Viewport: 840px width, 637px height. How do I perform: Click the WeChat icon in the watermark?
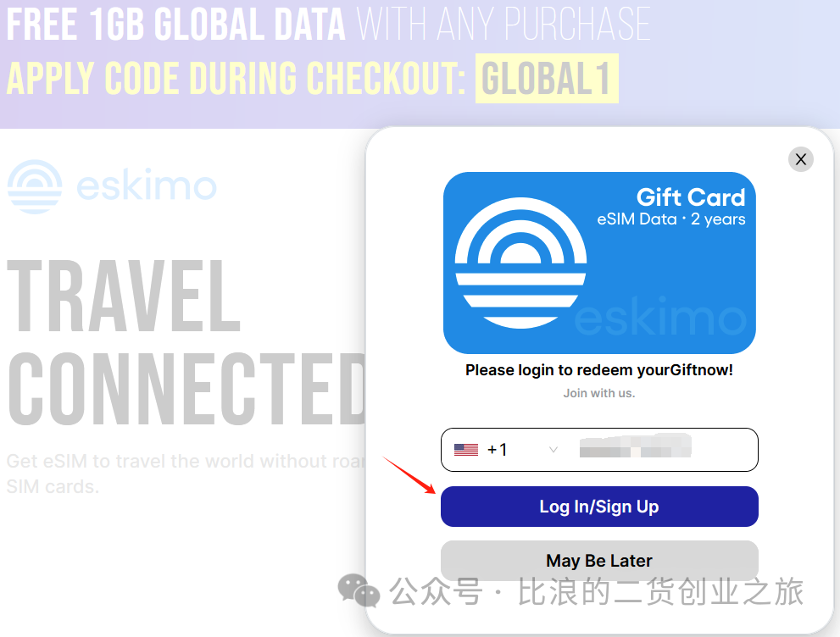(x=359, y=591)
